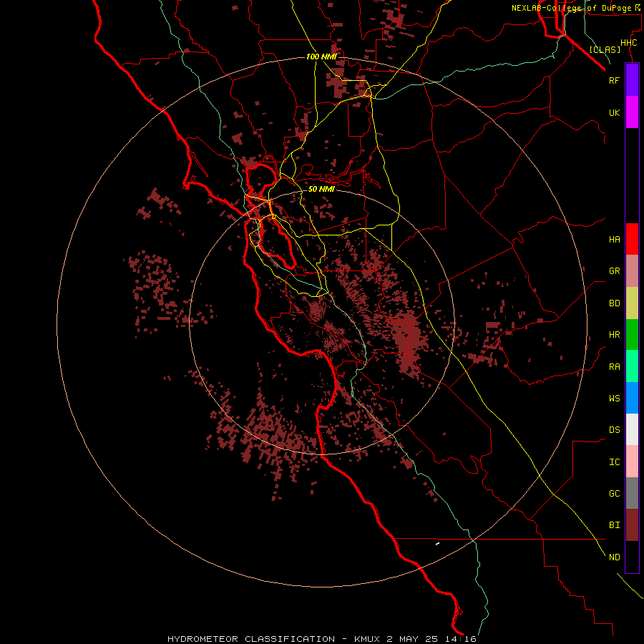Click the DS legend label
Screen dimensions: 644x644
(x=614, y=430)
